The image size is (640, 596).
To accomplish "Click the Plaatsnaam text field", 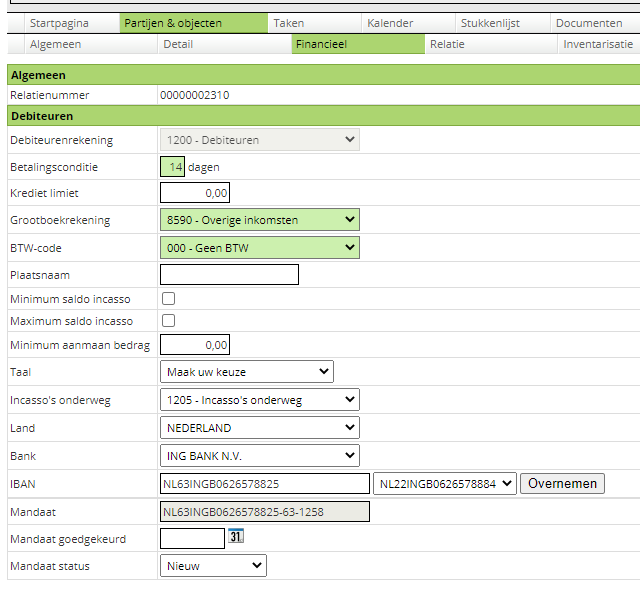I will click(x=229, y=274).
